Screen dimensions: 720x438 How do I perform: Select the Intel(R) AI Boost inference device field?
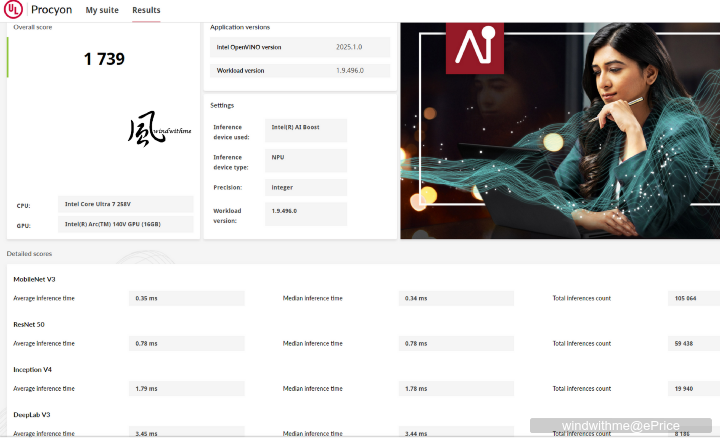(x=307, y=128)
